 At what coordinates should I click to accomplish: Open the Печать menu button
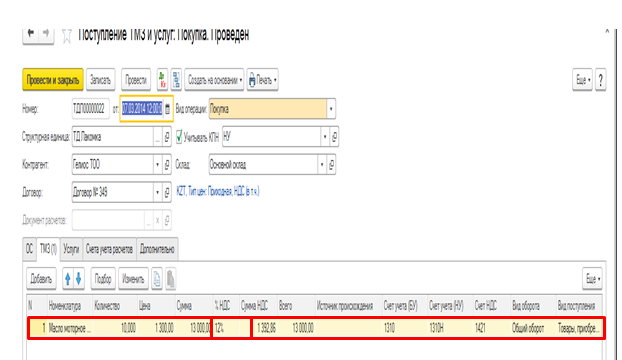click(x=263, y=80)
